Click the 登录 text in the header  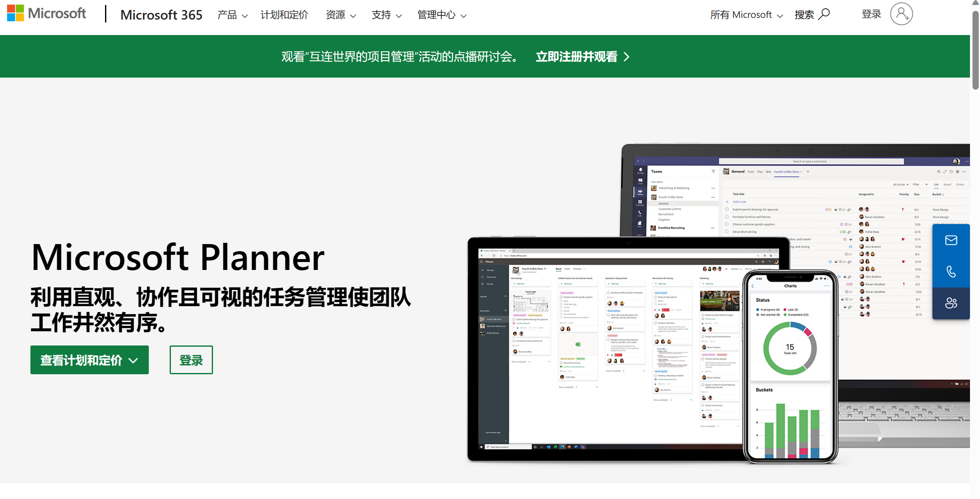click(871, 14)
